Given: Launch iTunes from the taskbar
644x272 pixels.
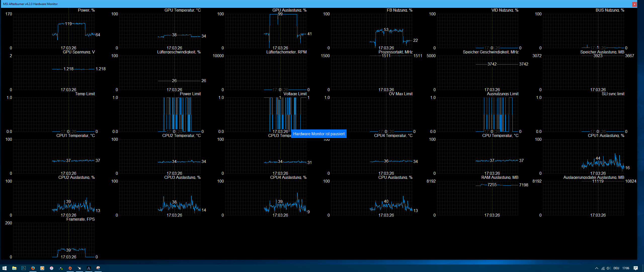Looking at the screenshot, I should pos(52,268).
